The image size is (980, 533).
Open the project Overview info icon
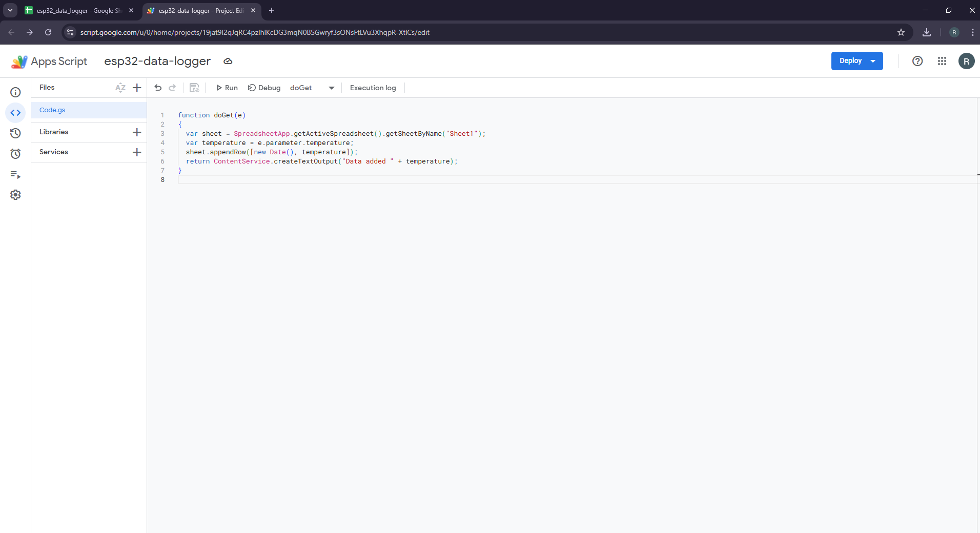(x=15, y=92)
